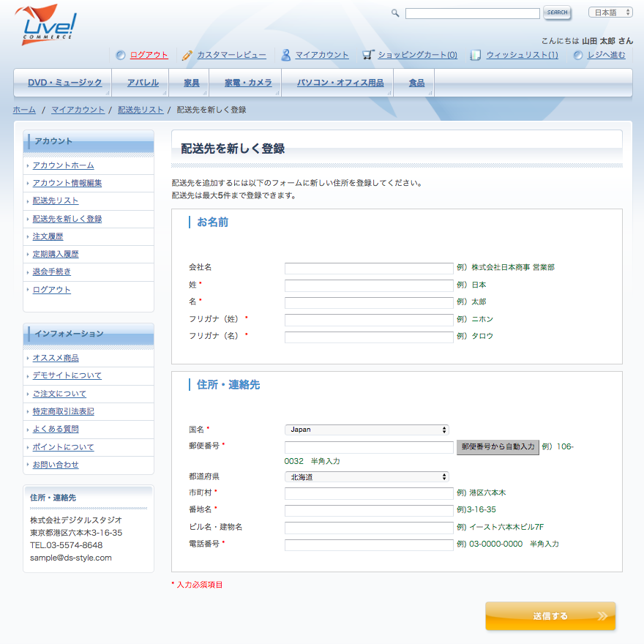Select the 家電・カメラ category tab
Image resolution: width=644 pixels, height=644 pixels.
tap(248, 83)
